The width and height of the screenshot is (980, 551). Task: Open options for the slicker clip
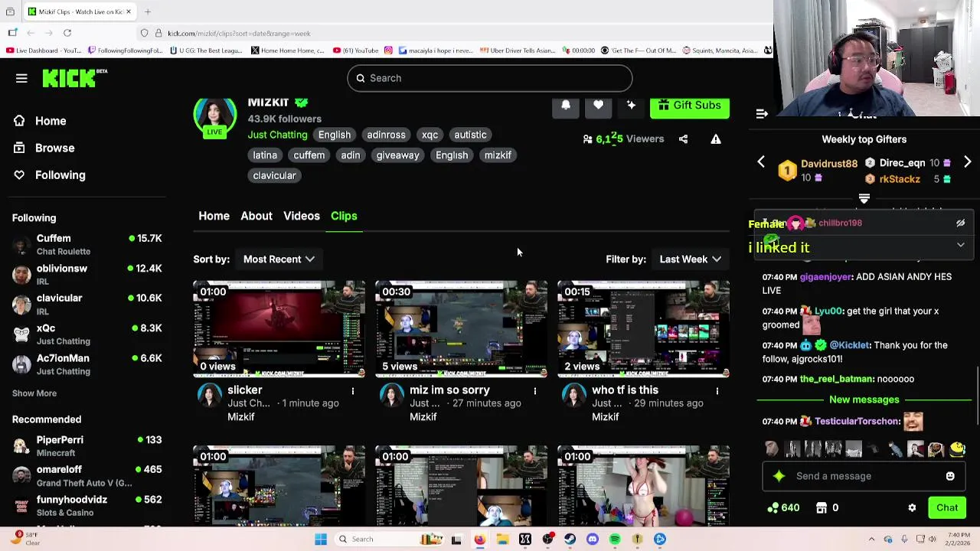coord(353,391)
